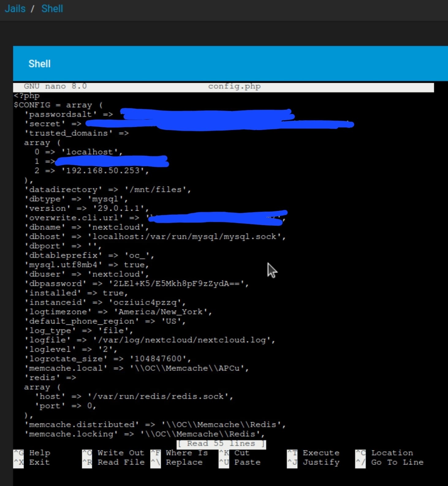The height and width of the screenshot is (486, 448).
Task: Click the 'datadirectory' '/mnt/files' line
Action: pyautogui.click(x=108, y=189)
